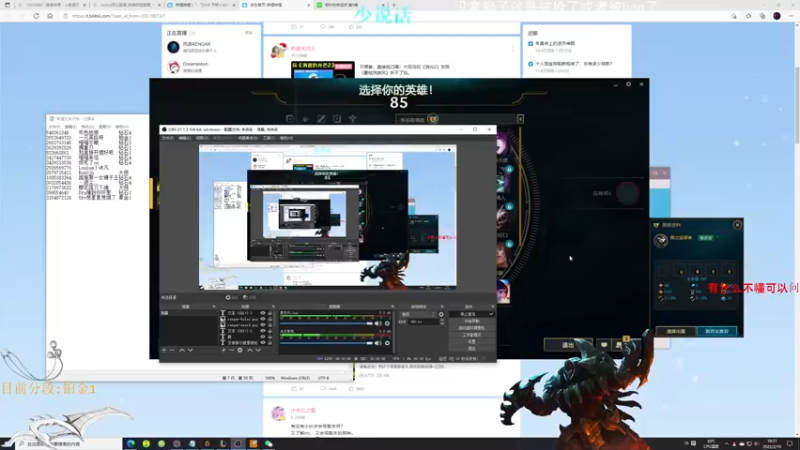Pop out the Scene Transitions dock

[x=442, y=306]
